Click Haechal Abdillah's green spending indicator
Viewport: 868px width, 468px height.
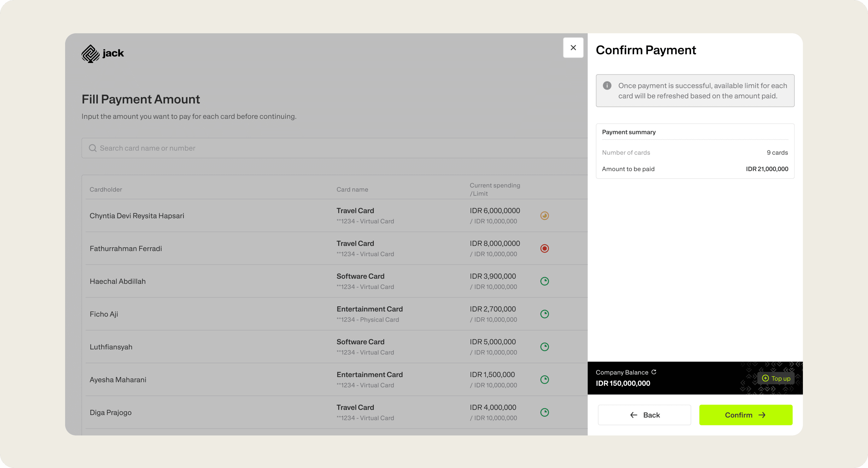pyautogui.click(x=544, y=281)
